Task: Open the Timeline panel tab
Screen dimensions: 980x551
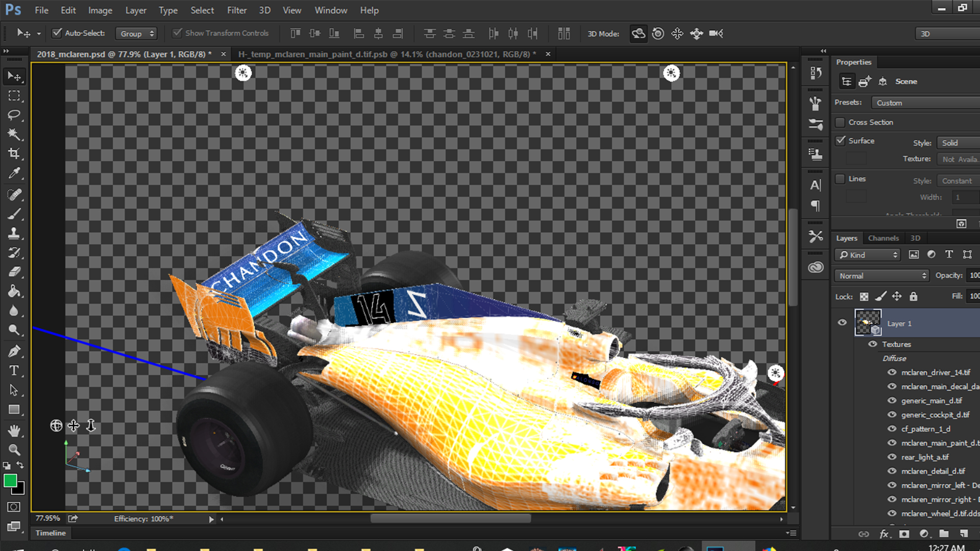Action: (x=51, y=533)
